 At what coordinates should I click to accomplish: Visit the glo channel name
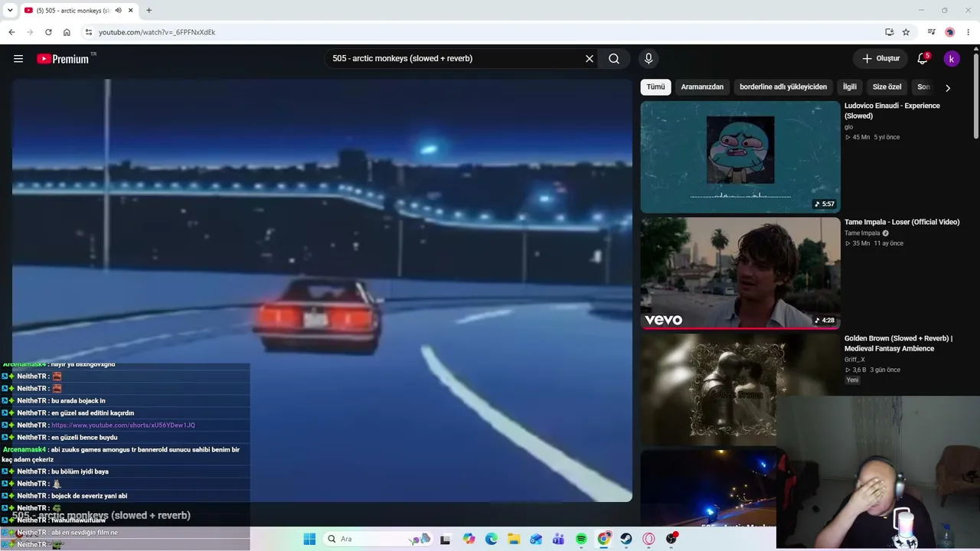click(848, 127)
